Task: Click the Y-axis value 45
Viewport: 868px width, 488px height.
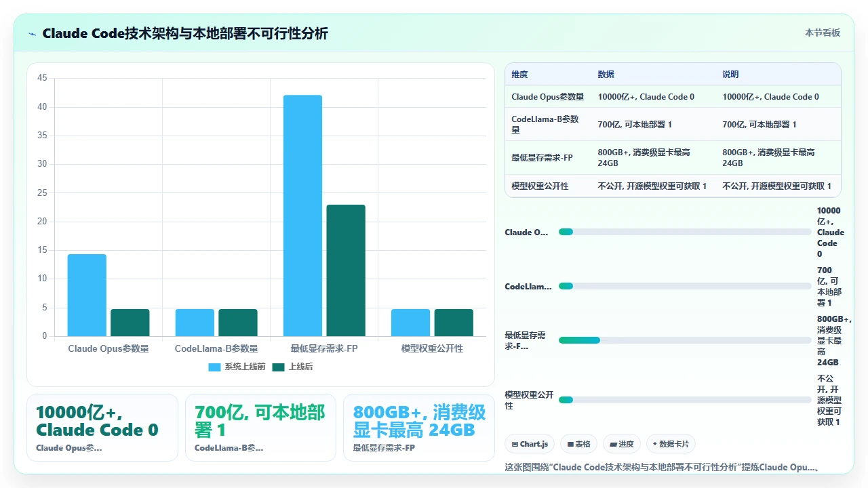Action: pyautogui.click(x=42, y=78)
